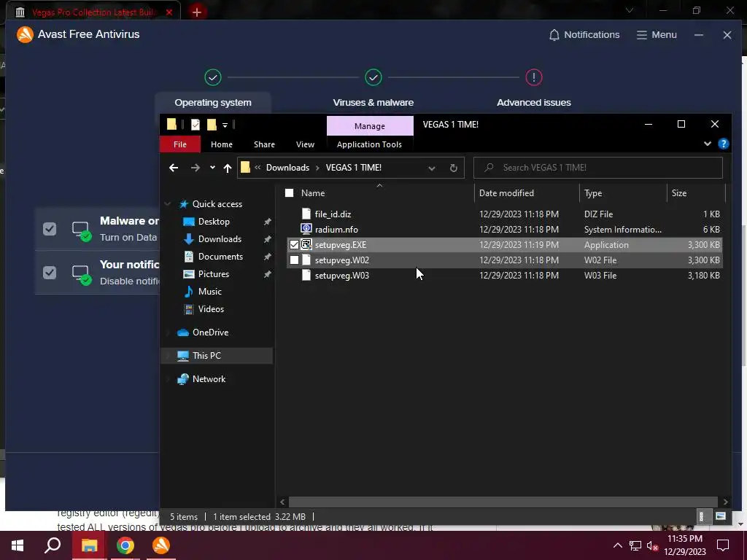Open Windows Start menu
Image resolution: width=747 pixels, height=560 pixels.
click(x=18, y=545)
